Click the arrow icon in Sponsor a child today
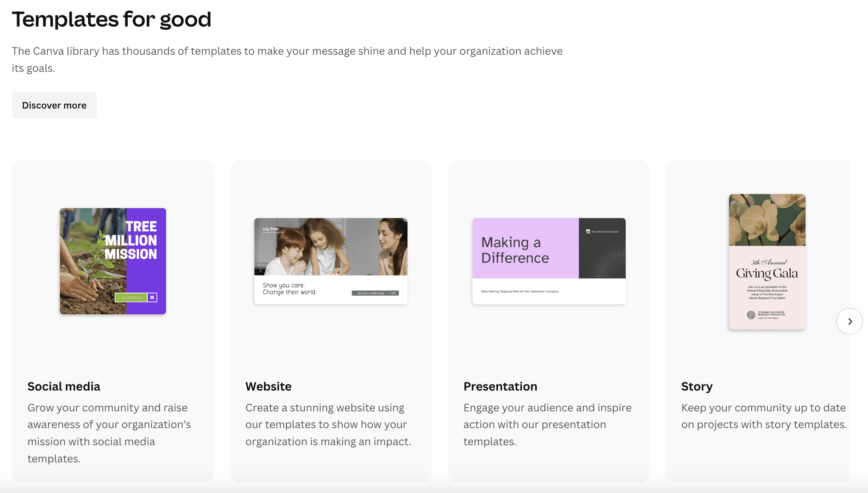Image resolution: width=868 pixels, height=493 pixels. [392, 293]
